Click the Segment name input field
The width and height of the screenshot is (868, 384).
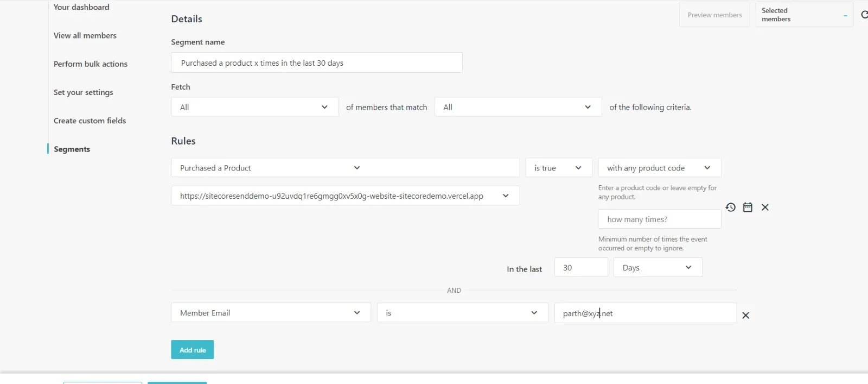click(x=317, y=62)
